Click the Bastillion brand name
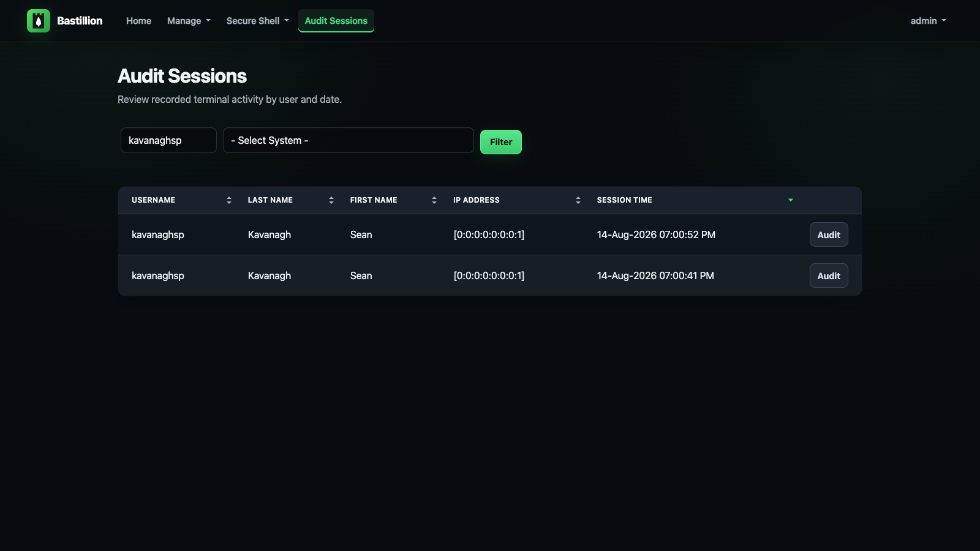This screenshot has height=551, width=980. coord(80,21)
